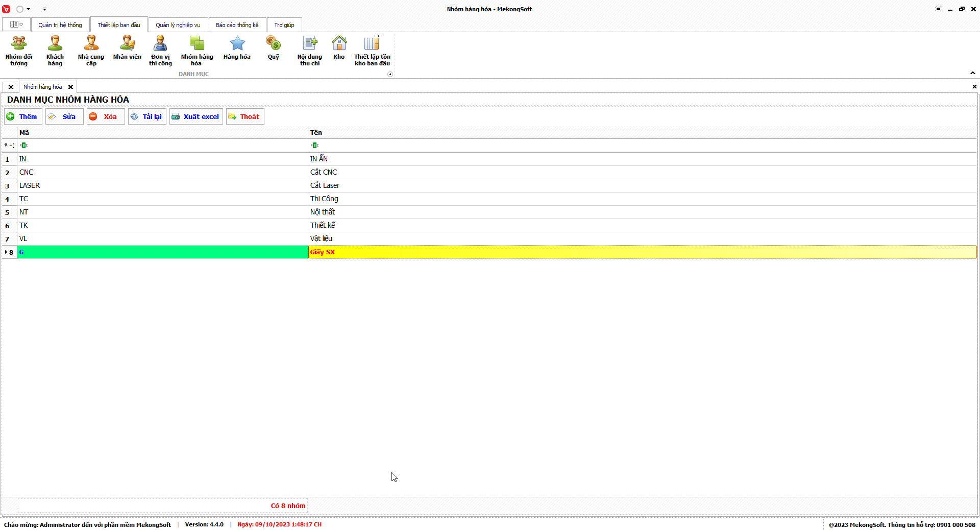The image size is (980, 530).
Task: Select the LASER row in the grid
Action: point(163,185)
